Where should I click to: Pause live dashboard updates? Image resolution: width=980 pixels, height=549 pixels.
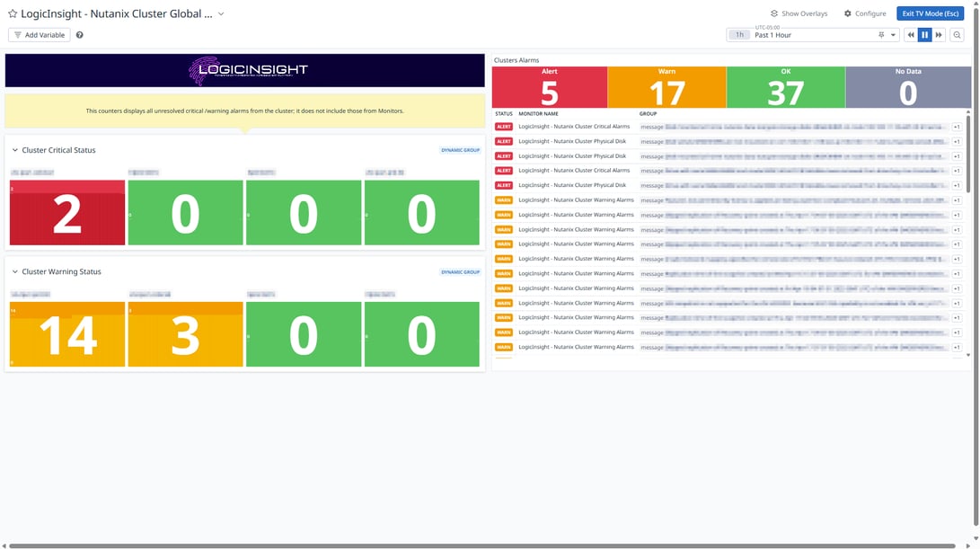tap(924, 35)
